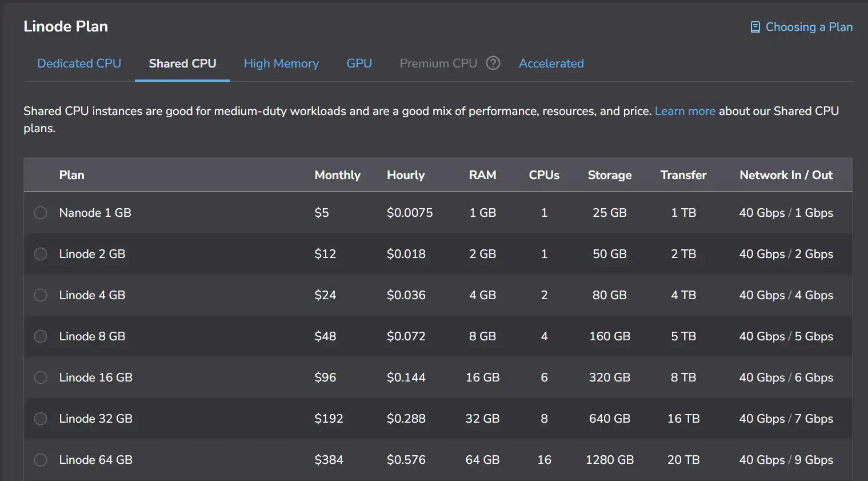Select the Linode 64 GB radio button
Image resolution: width=868 pixels, height=481 pixels.
pos(41,460)
